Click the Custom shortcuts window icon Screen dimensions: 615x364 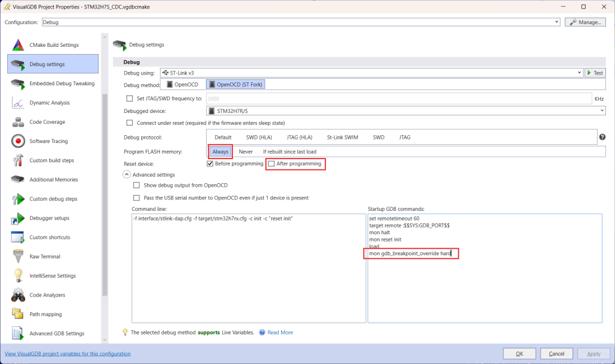click(x=18, y=237)
